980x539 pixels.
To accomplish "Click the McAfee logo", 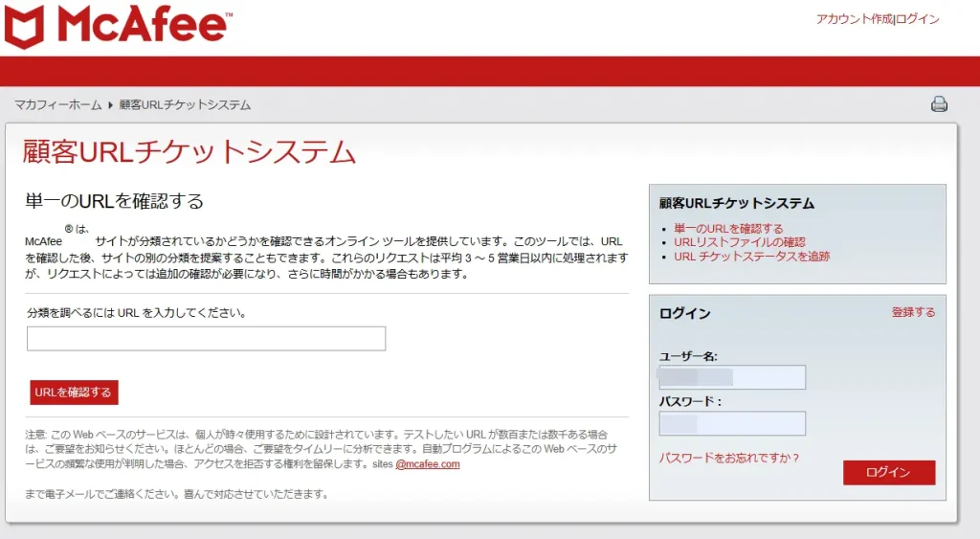I will click(119, 27).
